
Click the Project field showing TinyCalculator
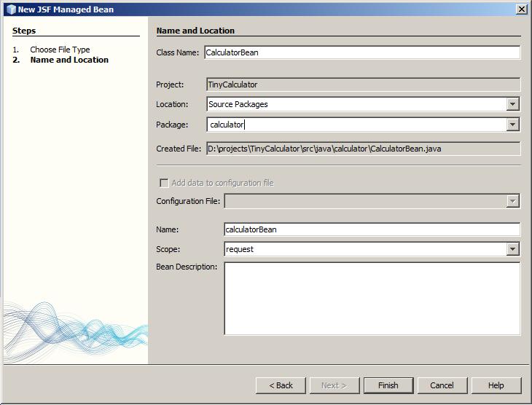pos(361,84)
